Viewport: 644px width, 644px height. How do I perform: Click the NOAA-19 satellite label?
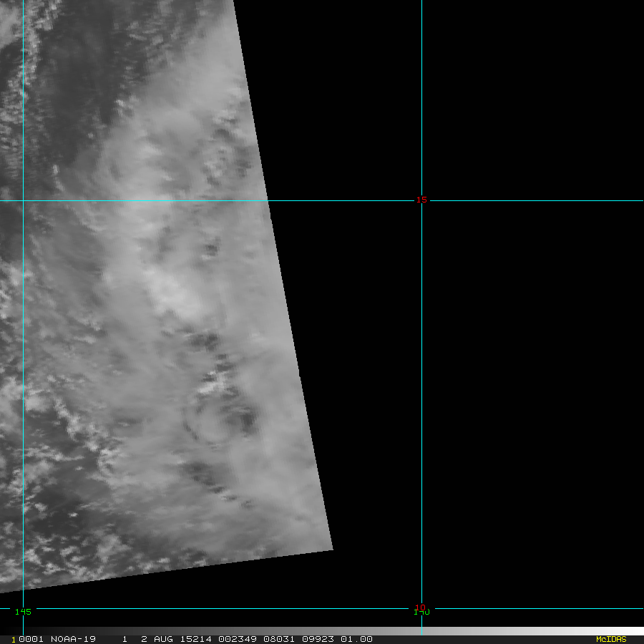[x=74, y=639]
